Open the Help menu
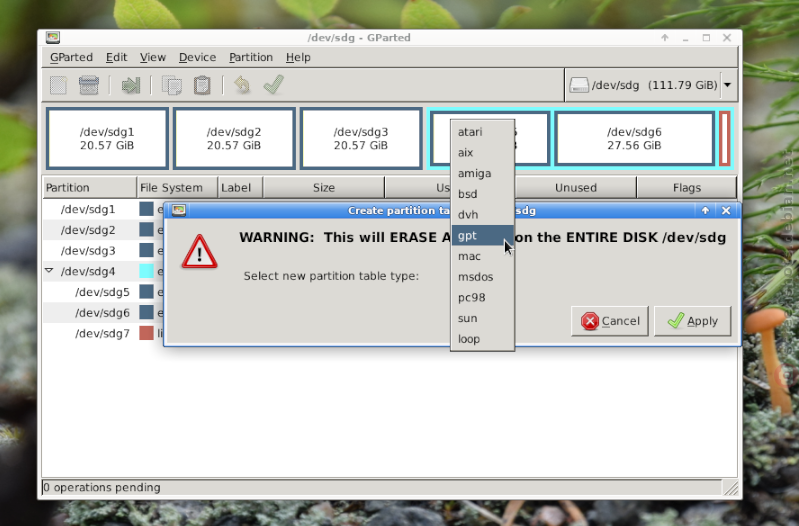This screenshot has width=799, height=526. pos(298,57)
